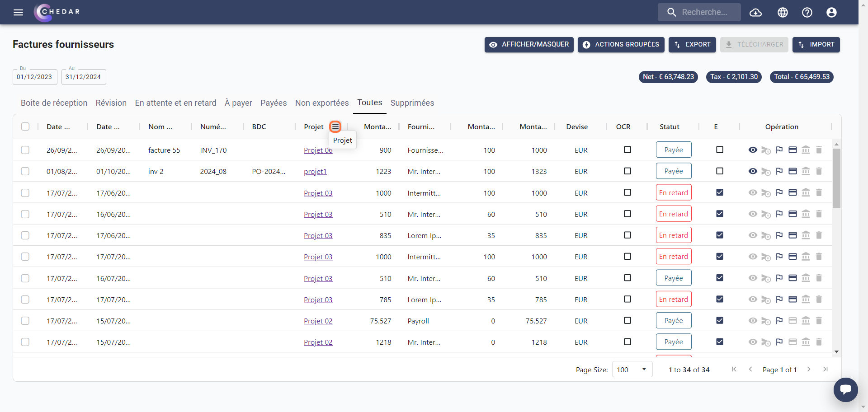Click the trash icon in facture 55 row
Screen dimensions: 868x412
pyautogui.click(x=819, y=150)
